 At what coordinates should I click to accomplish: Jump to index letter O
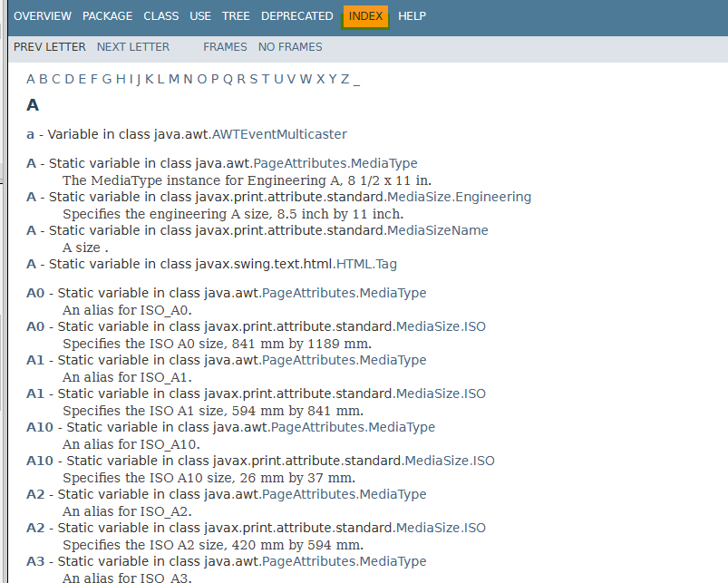pyautogui.click(x=201, y=80)
